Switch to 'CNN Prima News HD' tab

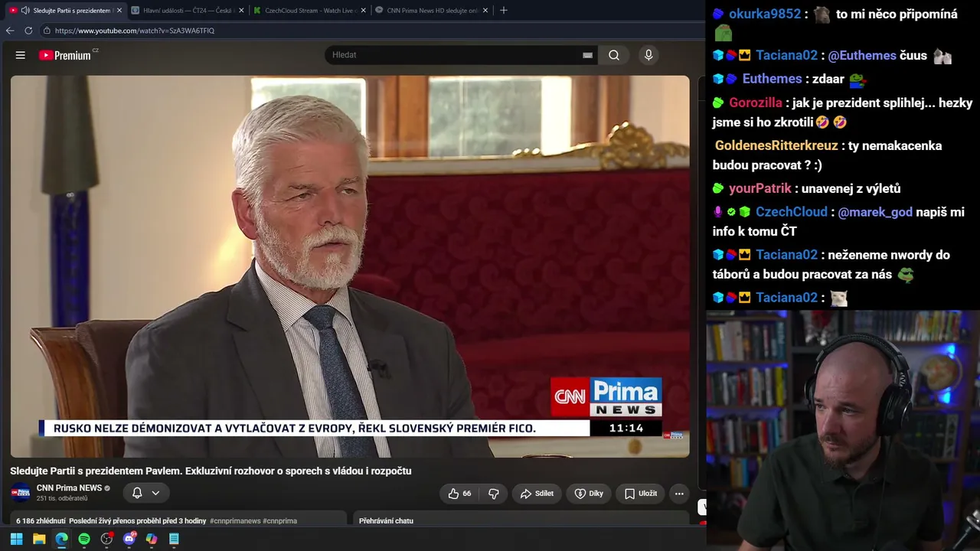click(x=430, y=11)
